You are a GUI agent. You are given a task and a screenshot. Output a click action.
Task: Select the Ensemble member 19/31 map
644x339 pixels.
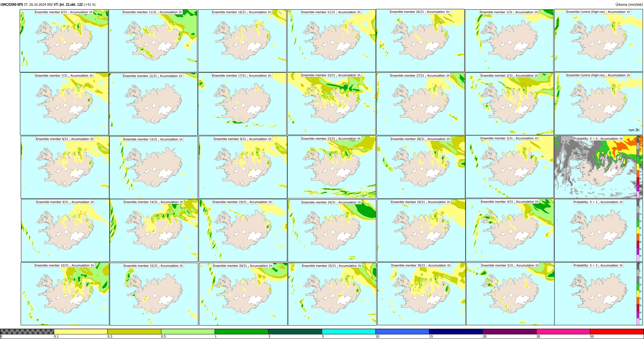point(243,230)
